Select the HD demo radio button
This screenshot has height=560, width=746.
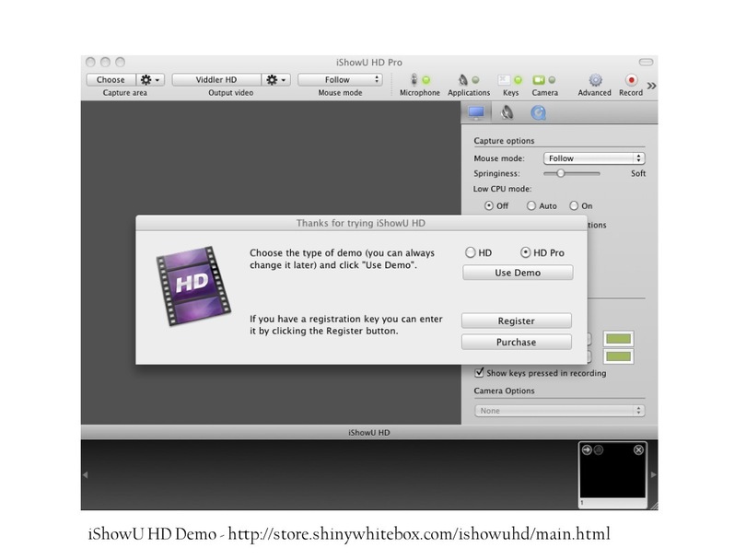click(x=471, y=252)
